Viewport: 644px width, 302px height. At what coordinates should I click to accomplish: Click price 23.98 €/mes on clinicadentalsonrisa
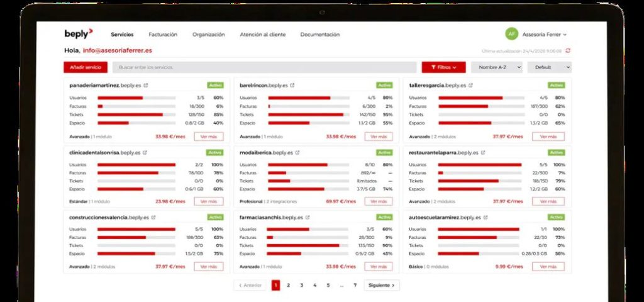click(x=170, y=202)
